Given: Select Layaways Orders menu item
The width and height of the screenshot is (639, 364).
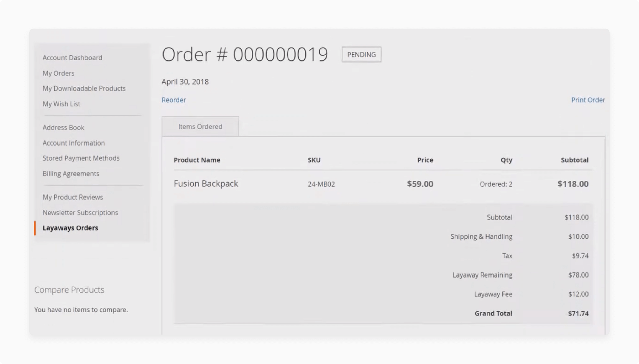Looking at the screenshot, I should click(70, 228).
